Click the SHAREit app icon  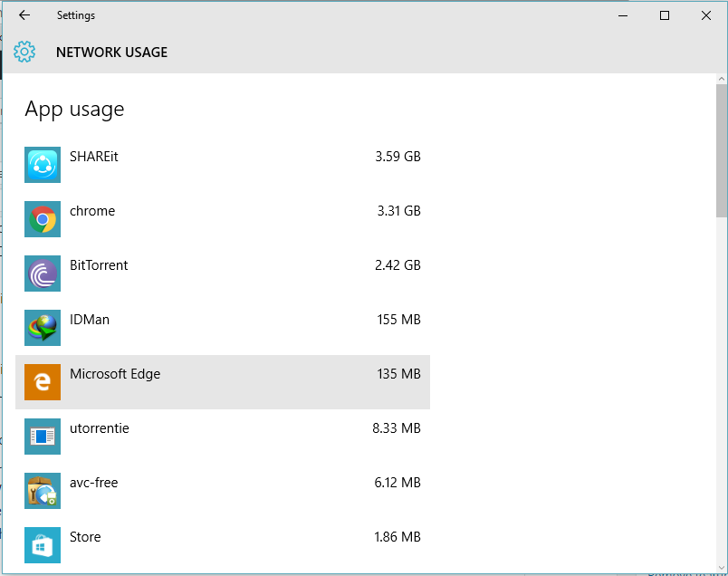click(43, 165)
